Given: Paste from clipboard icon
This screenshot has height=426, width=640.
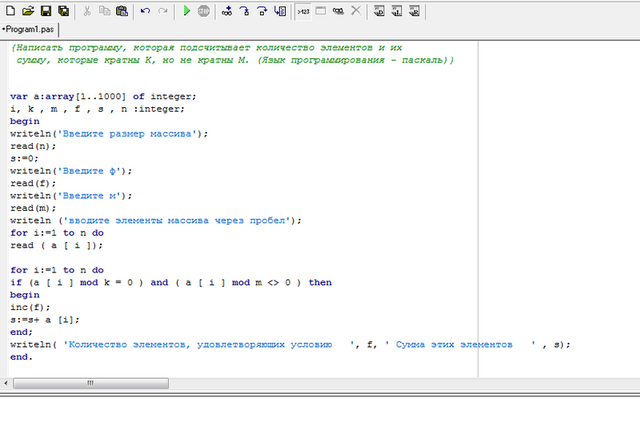Looking at the screenshot, I should (122, 11).
